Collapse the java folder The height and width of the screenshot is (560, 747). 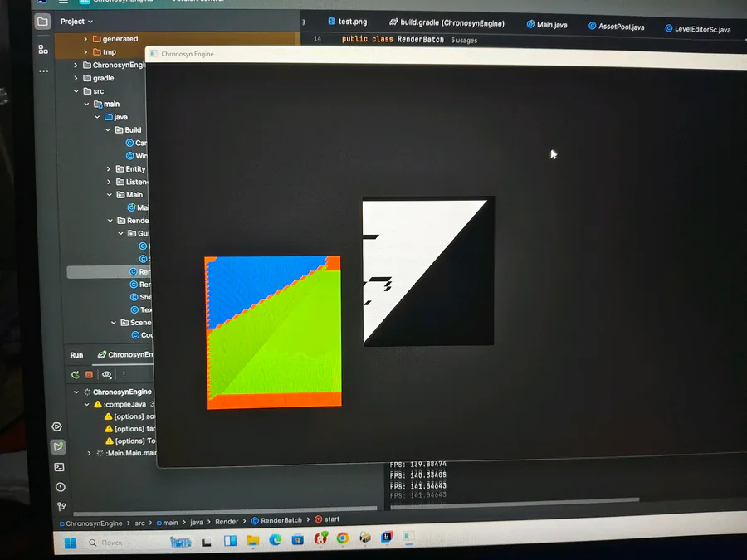coord(97,117)
